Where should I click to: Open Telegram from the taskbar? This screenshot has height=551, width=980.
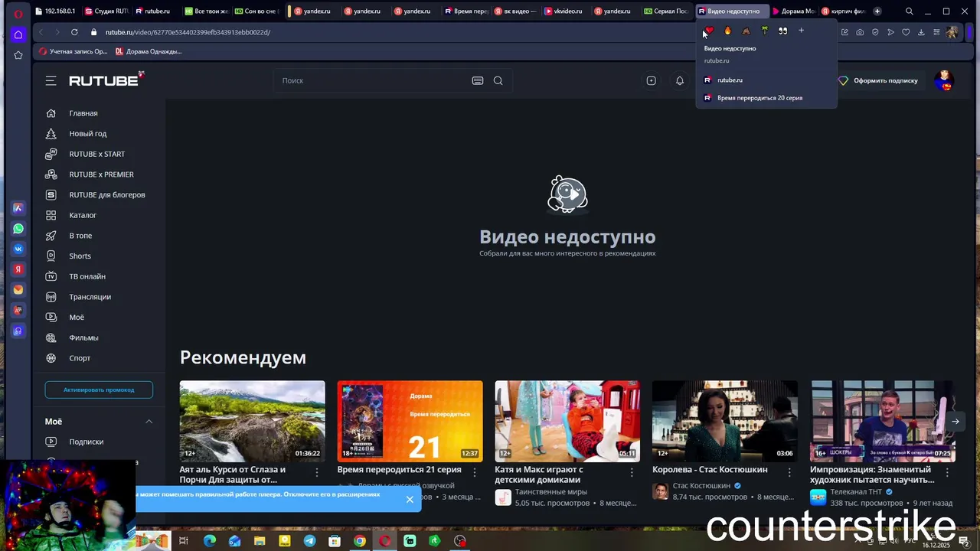(309, 541)
